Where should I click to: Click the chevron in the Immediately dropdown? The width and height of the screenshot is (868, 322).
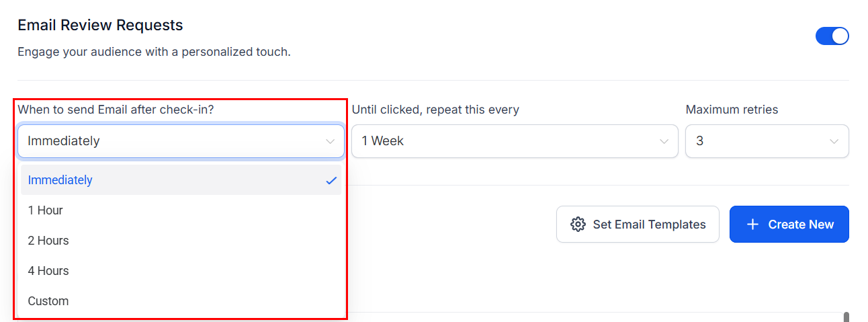pyautogui.click(x=330, y=141)
